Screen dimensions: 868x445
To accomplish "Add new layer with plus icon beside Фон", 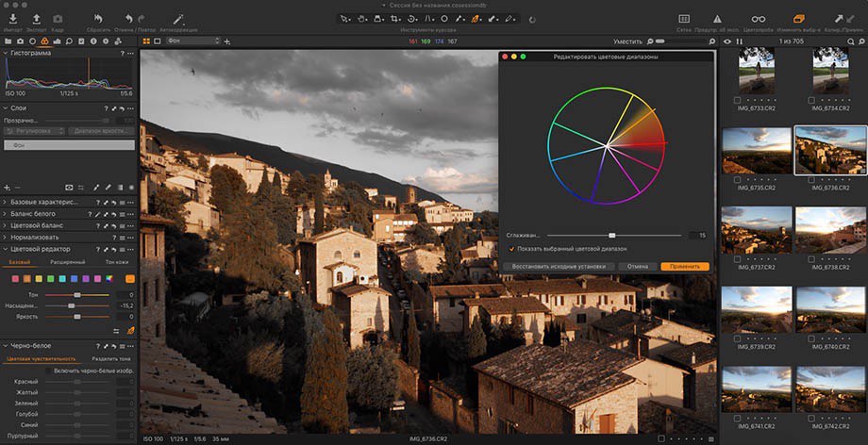I will 227,41.
